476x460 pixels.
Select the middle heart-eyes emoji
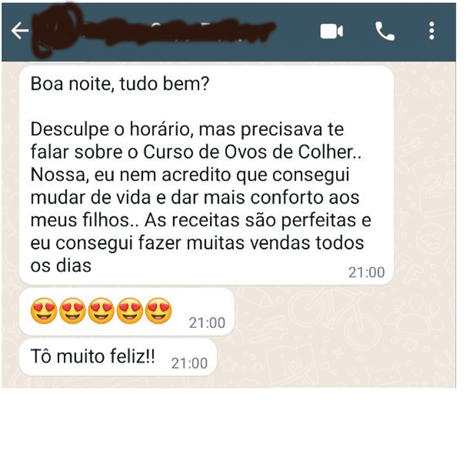click(x=101, y=311)
